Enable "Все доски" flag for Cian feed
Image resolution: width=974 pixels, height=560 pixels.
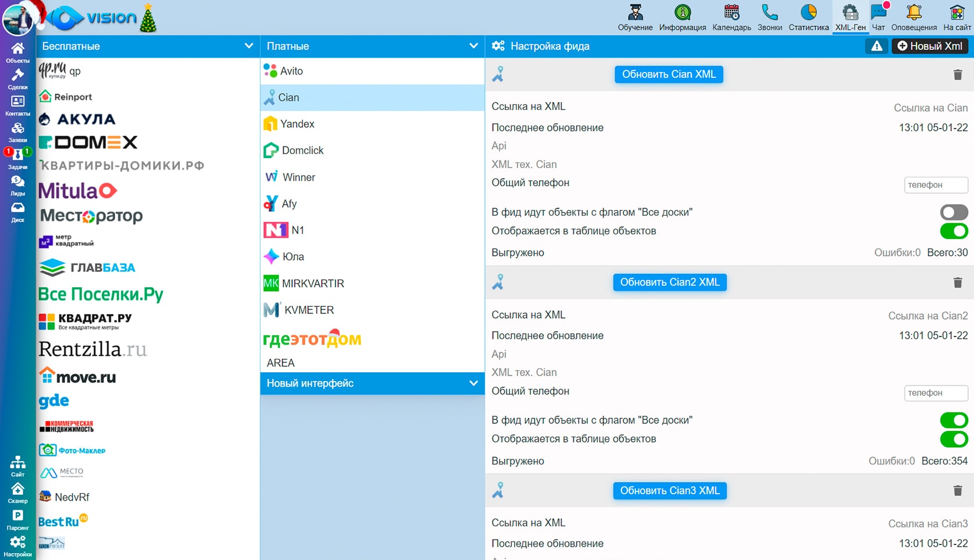954,212
